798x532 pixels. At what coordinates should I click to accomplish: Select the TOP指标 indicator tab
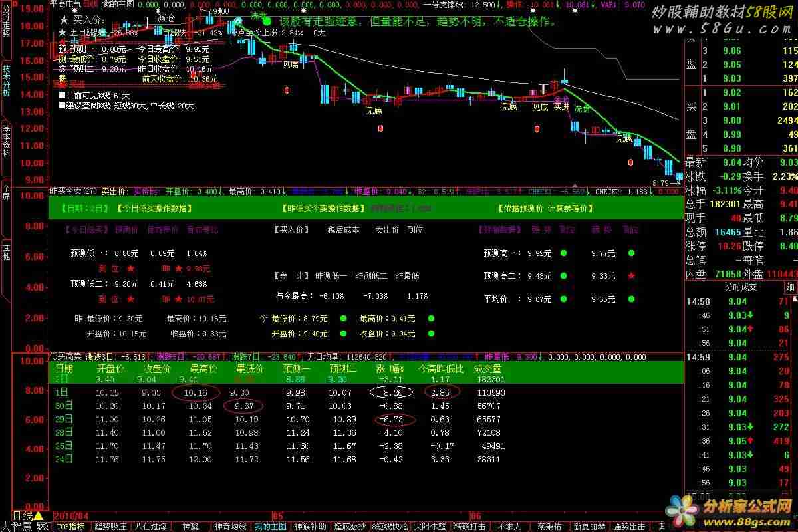pos(70,527)
